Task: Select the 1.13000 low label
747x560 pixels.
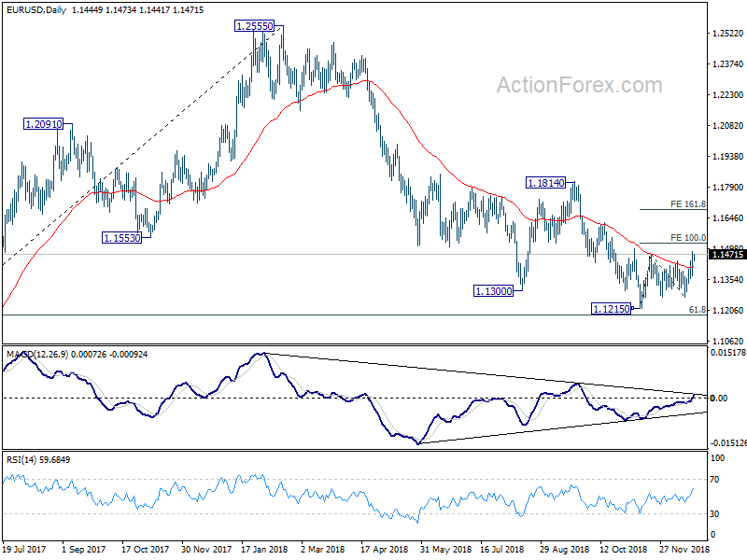Action: coord(494,290)
